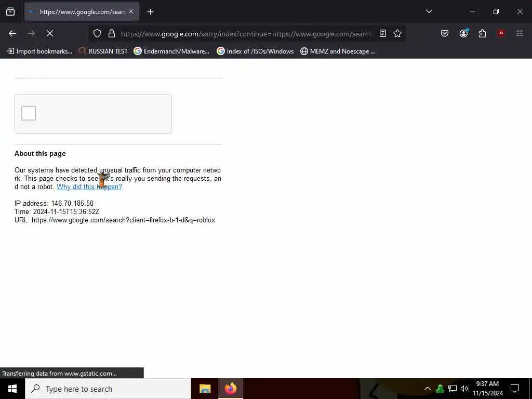Viewport: 532px width, 399px height.
Task: Click the Time 2024-11-15T15:36:52Z line
Action: 57,212
